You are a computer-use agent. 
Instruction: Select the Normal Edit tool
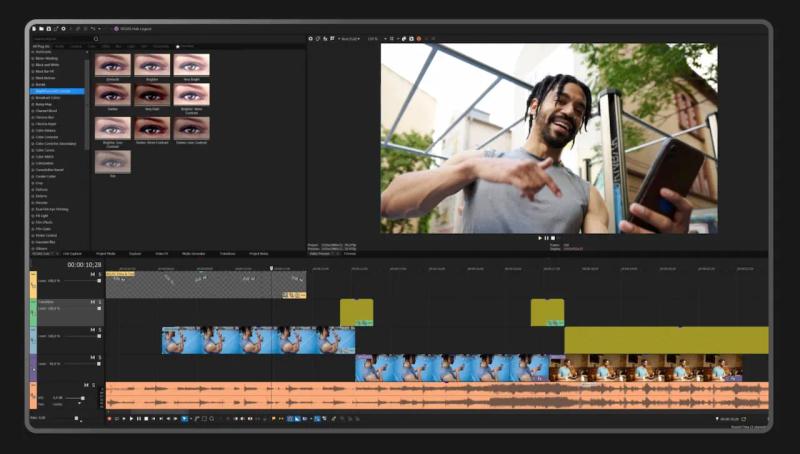pyautogui.click(x=184, y=418)
